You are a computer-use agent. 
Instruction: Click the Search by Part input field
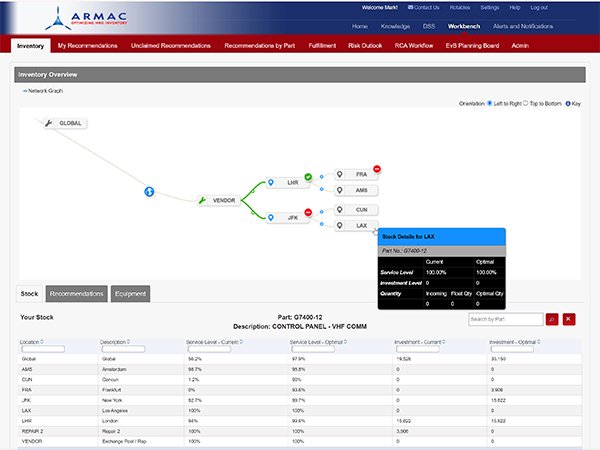[x=505, y=319]
